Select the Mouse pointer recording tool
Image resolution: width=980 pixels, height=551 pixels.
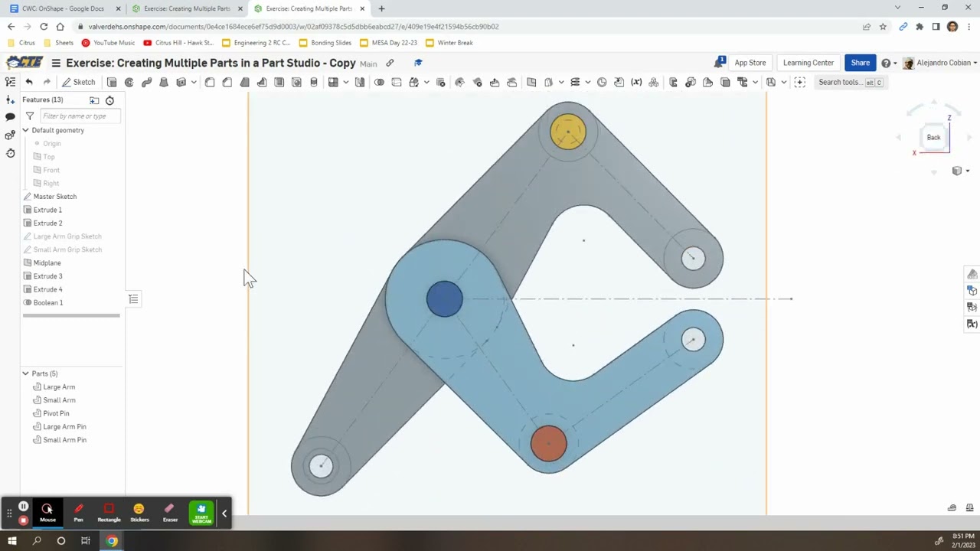click(x=47, y=513)
